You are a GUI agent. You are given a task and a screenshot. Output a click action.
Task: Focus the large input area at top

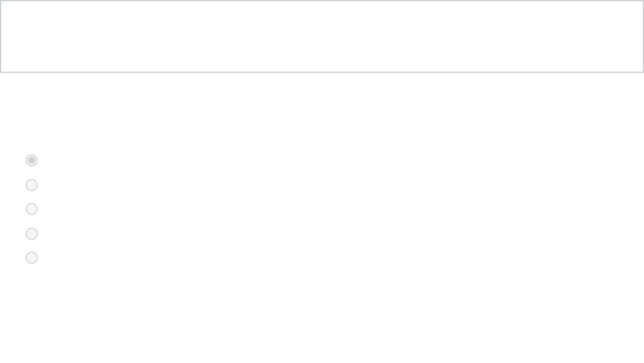point(322,37)
